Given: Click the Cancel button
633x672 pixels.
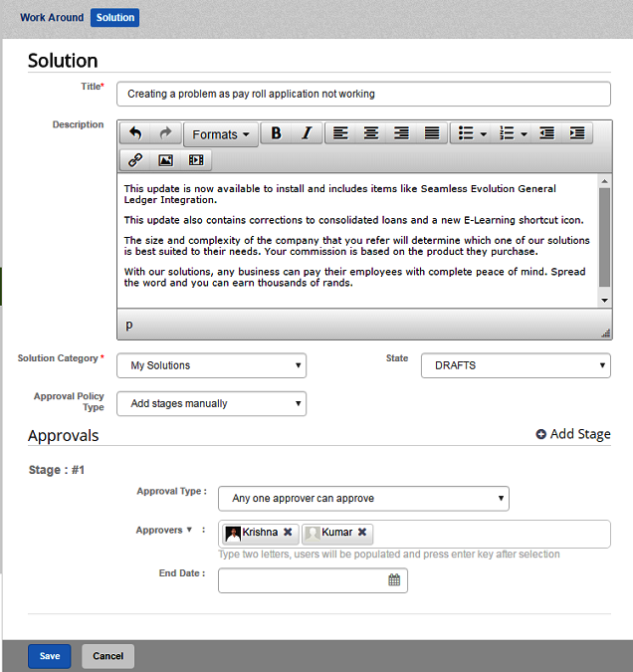Looking at the screenshot, I should pyautogui.click(x=108, y=656).
